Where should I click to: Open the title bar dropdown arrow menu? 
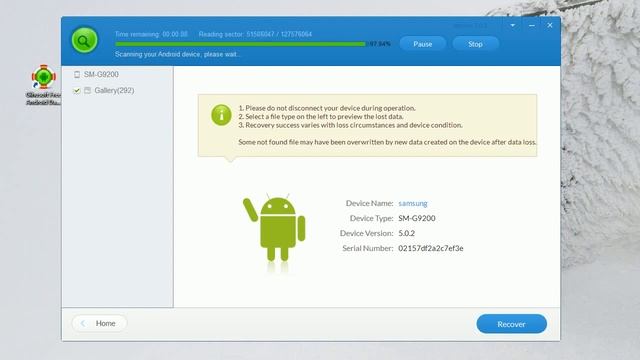click(x=513, y=25)
